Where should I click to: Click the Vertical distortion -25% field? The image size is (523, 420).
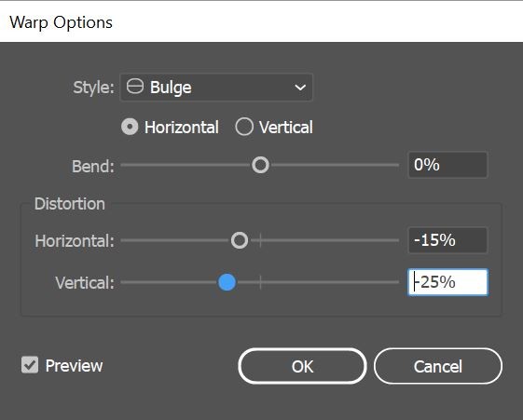447,282
